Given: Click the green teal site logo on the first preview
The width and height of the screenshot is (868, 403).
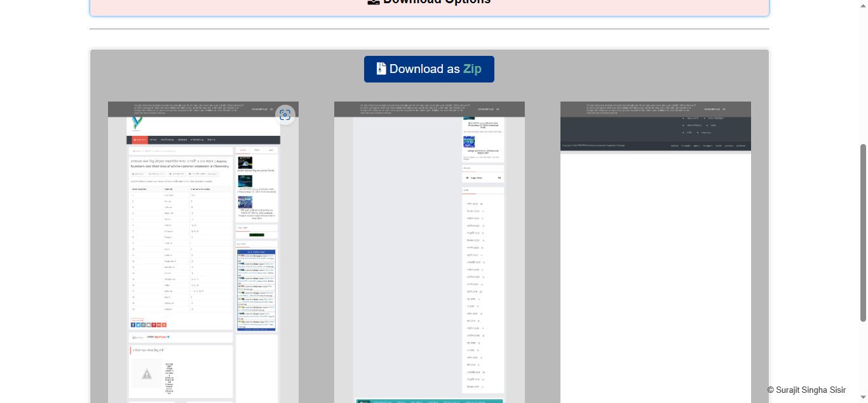Looking at the screenshot, I should click(x=135, y=122).
